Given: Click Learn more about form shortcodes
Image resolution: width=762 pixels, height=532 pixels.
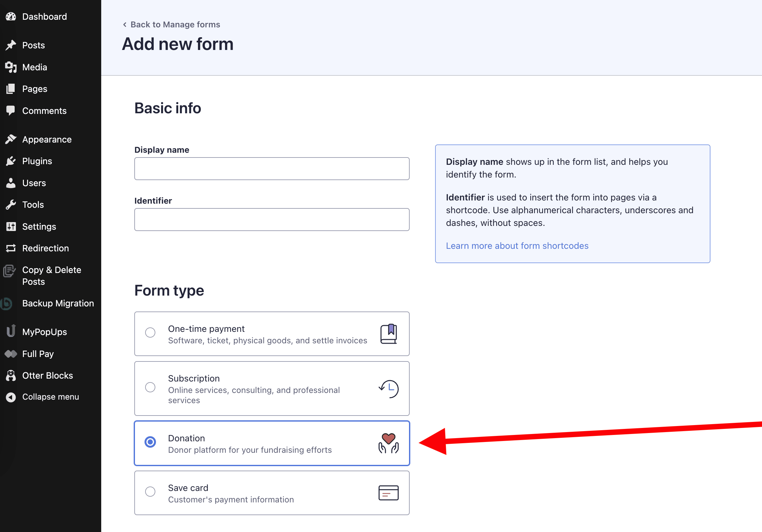Looking at the screenshot, I should [517, 245].
